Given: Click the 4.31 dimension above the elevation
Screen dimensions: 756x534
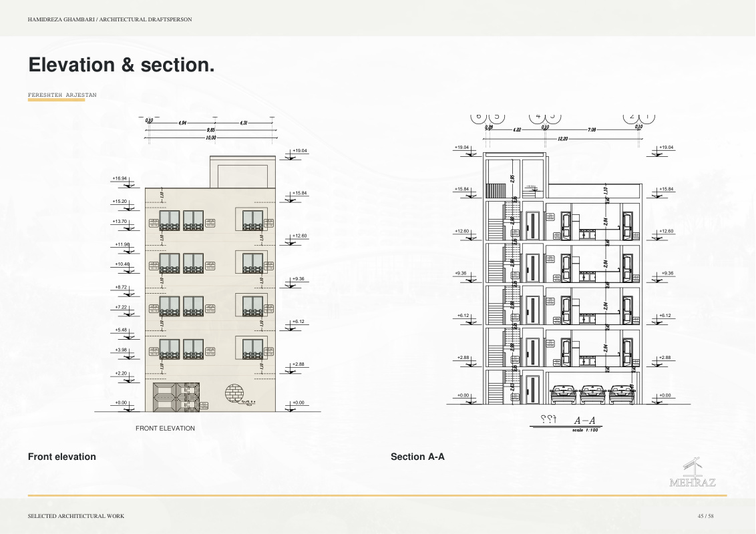Looking at the screenshot, I should coord(244,123).
